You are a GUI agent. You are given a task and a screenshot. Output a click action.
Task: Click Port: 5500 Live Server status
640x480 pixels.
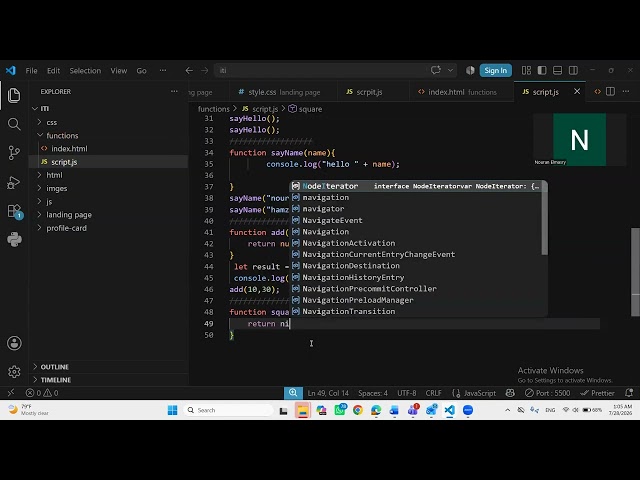click(x=547, y=393)
